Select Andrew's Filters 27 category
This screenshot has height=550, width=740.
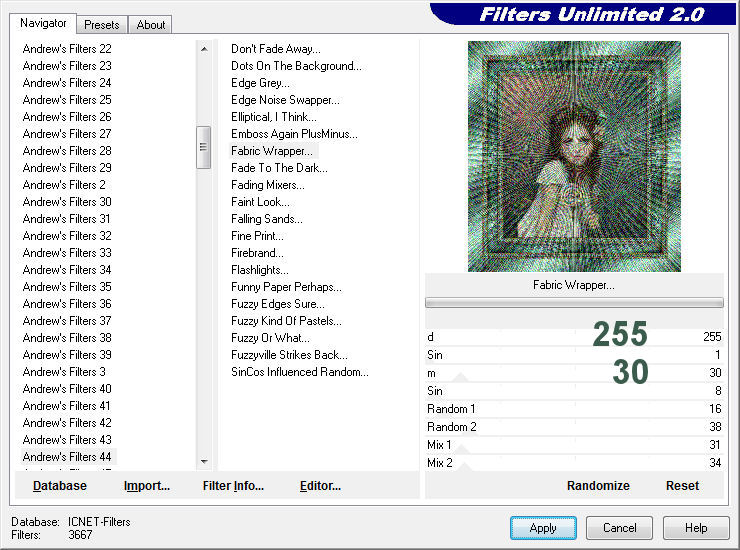point(67,134)
